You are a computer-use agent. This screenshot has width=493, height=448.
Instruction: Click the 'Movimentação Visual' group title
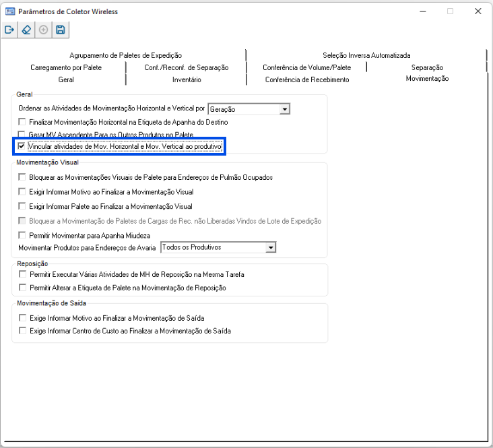click(47, 162)
